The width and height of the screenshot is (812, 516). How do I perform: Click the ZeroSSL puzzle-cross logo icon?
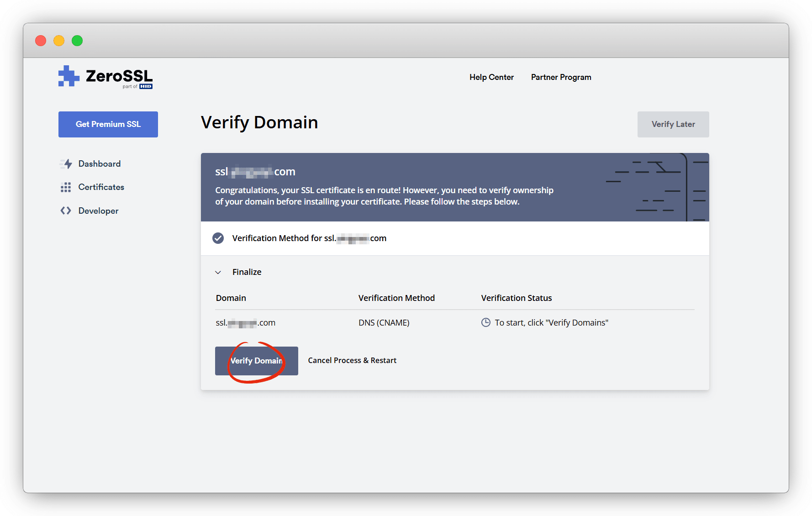pyautogui.click(x=69, y=76)
